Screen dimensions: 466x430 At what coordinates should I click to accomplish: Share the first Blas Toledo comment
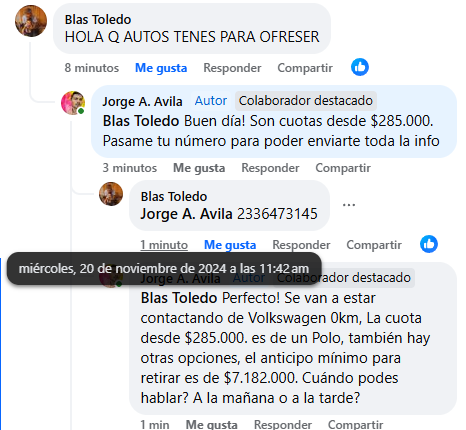305,68
